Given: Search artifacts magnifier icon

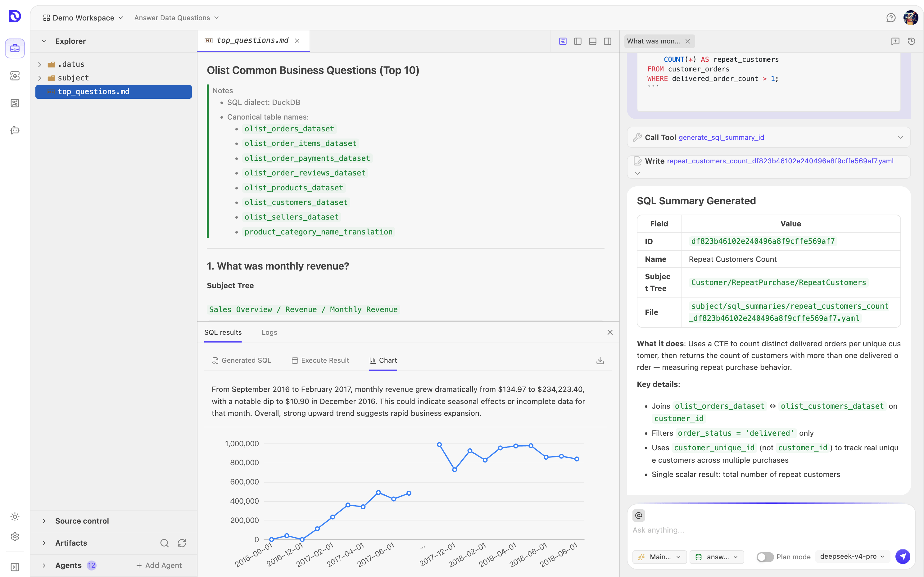Looking at the screenshot, I should 165,543.
